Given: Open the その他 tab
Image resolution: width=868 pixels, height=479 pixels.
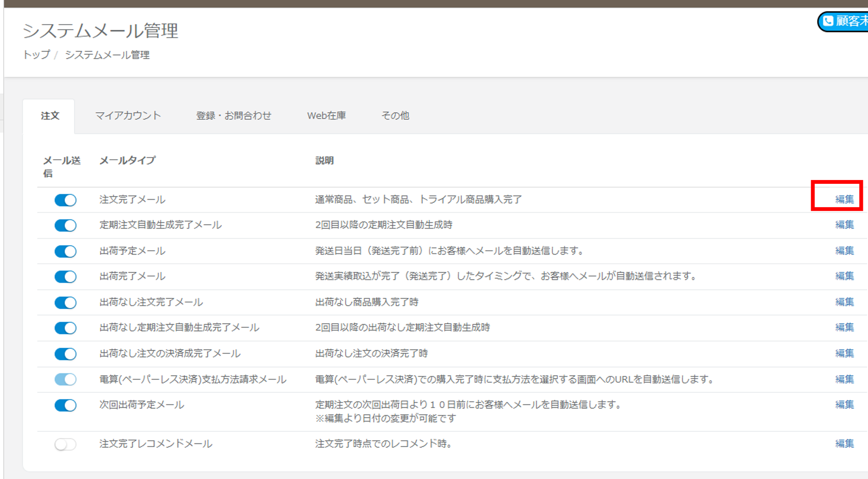Looking at the screenshot, I should pyautogui.click(x=395, y=116).
